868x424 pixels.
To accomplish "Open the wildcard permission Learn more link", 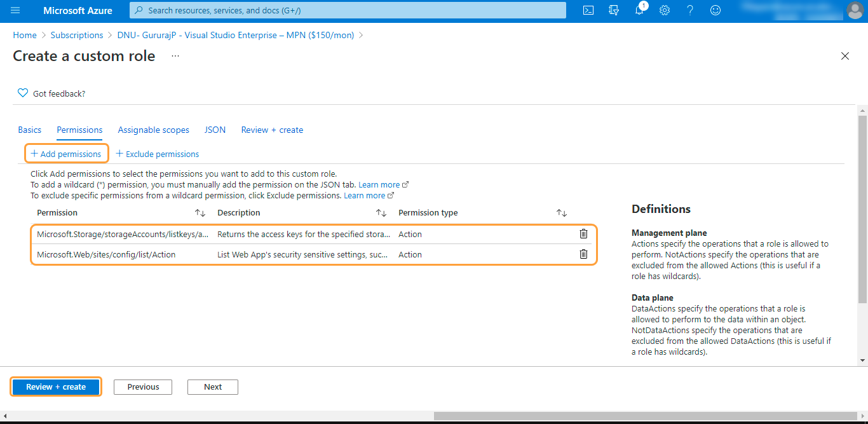I will click(x=379, y=184).
